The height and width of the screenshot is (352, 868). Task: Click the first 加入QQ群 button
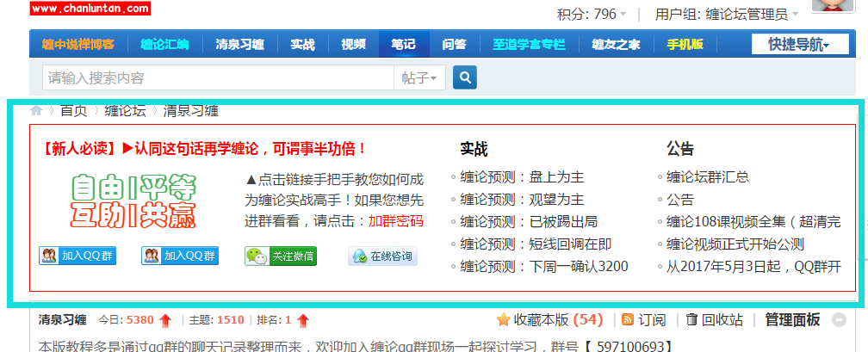coord(77,256)
